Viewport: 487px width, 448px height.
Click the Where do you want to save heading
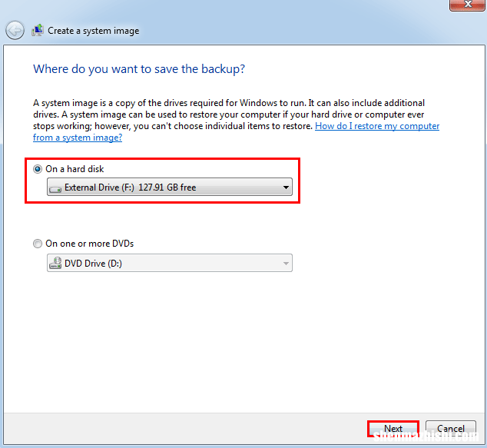139,69
